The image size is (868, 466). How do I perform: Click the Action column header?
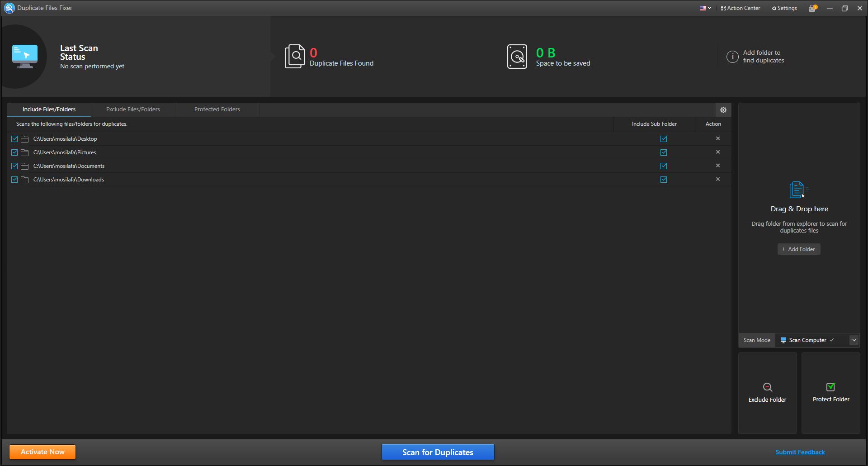[x=713, y=124]
